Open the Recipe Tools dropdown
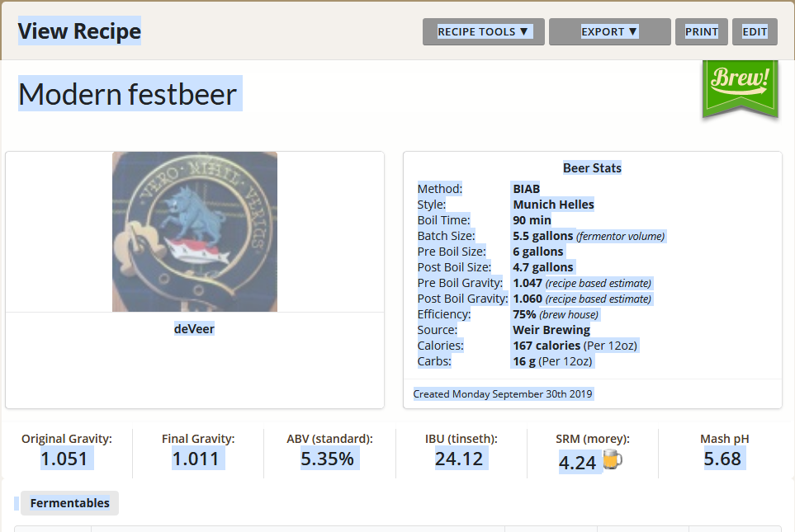Screen dimensions: 795x532 click(483, 32)
